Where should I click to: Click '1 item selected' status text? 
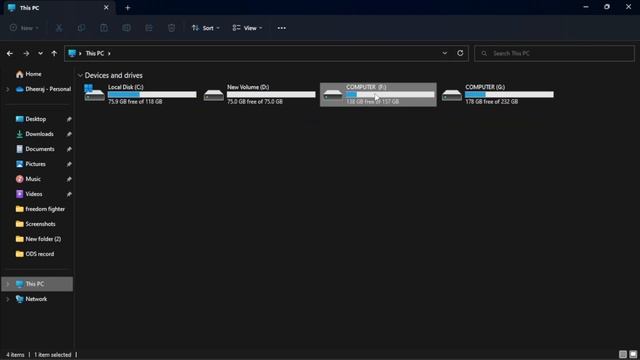(x=53, y=355)
